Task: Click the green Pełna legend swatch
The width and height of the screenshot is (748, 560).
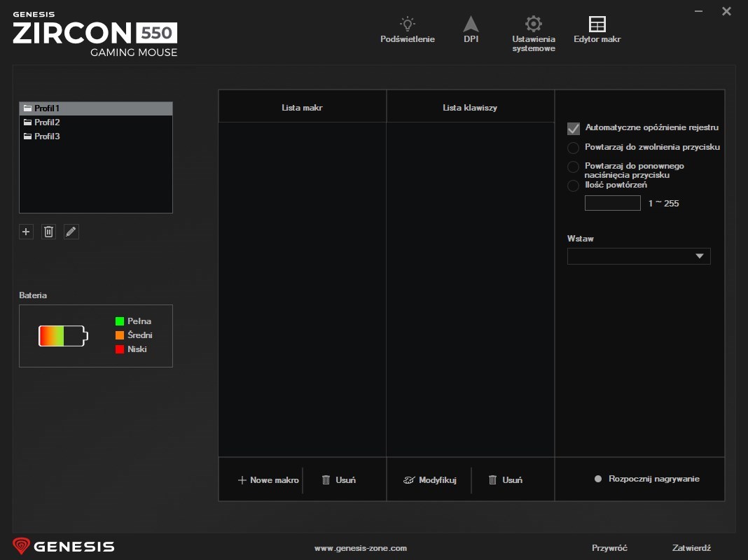Action: 120,321
